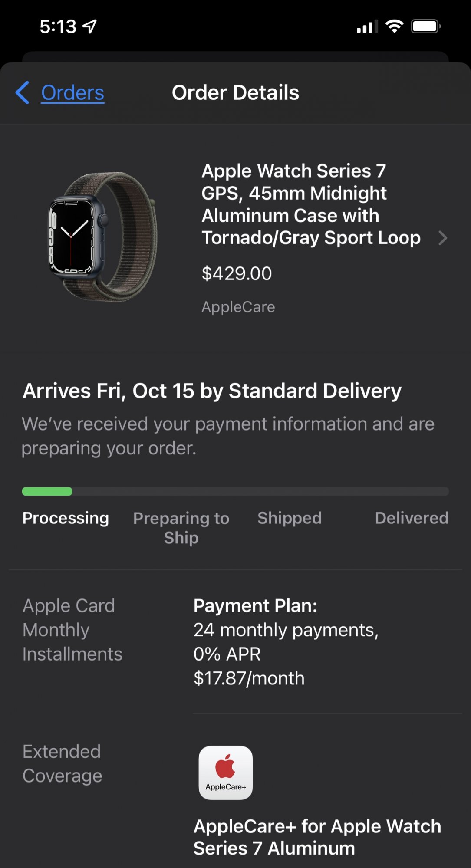Image resolution: width=471 pixels, height=868 pixels.
Task: Tap the Arrives Fri, Oct 15 delivery heading
Action: [212, 391]
